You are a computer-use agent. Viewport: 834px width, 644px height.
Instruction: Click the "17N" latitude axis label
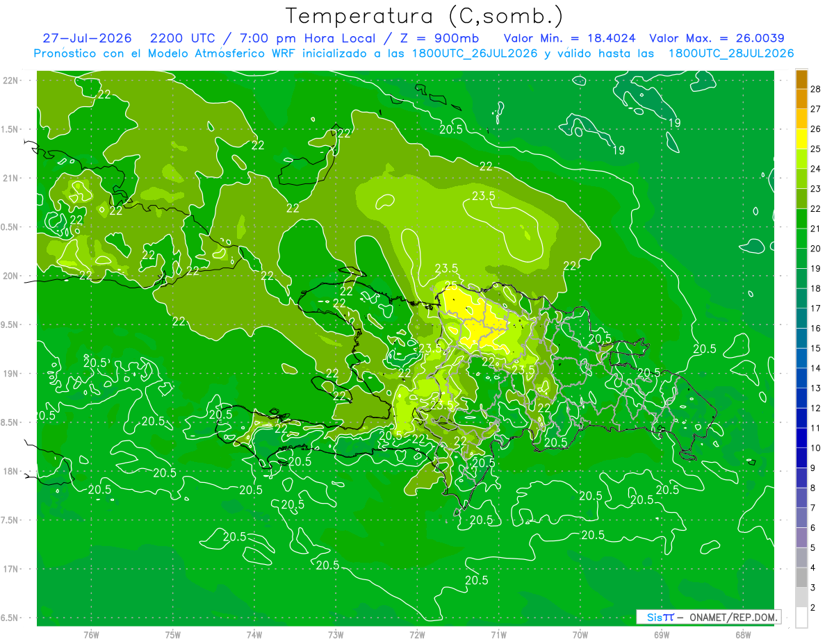pyautogui.click(x=11, y=569)
